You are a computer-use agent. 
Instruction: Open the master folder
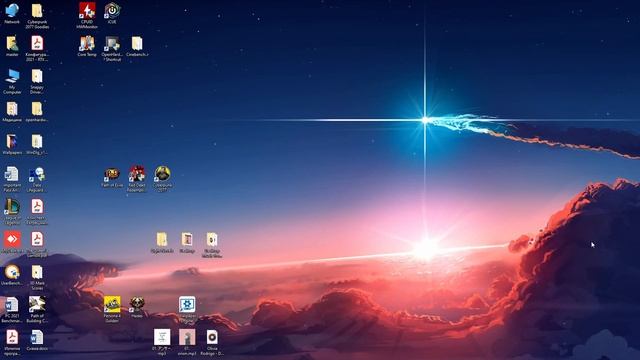pos(12,46)
